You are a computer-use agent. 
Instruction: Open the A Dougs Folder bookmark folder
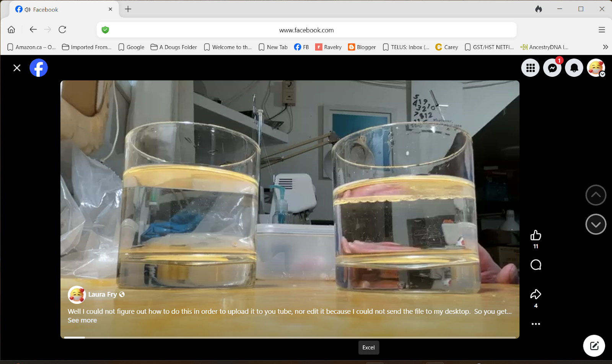(174, 47)
